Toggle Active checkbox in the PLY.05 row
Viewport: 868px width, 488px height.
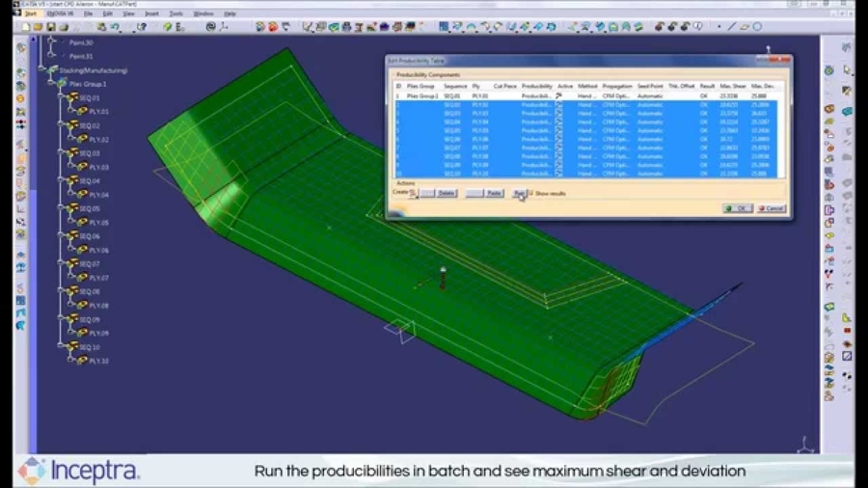558,130
